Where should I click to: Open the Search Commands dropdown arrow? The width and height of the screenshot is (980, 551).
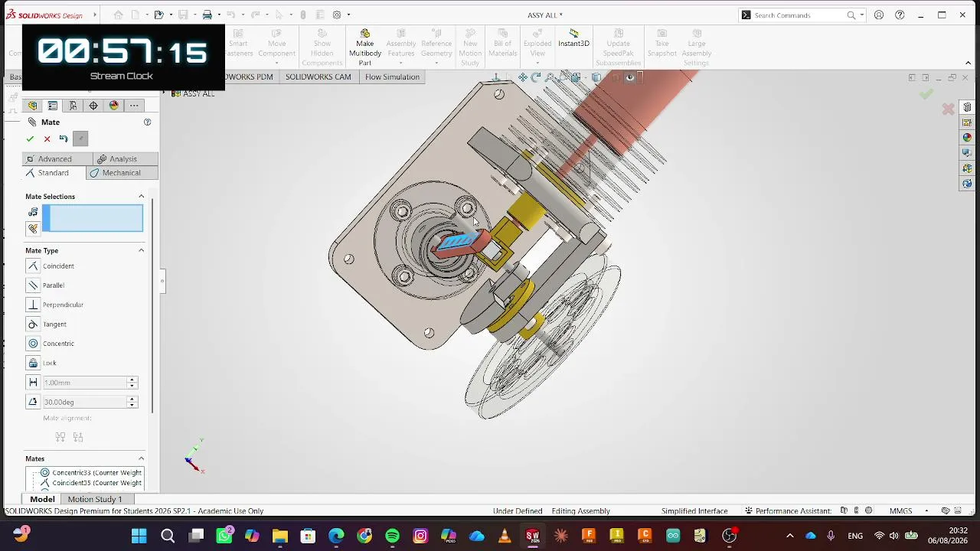[862, 15]
